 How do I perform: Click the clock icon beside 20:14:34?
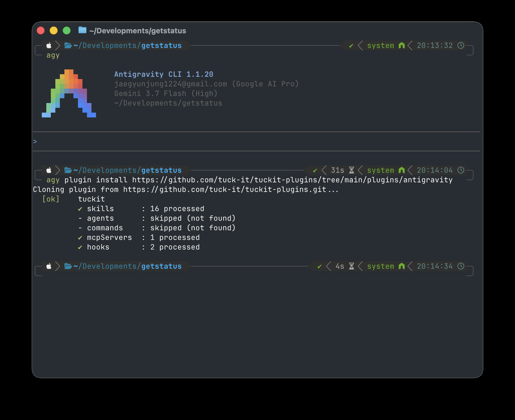click(461, 266)
